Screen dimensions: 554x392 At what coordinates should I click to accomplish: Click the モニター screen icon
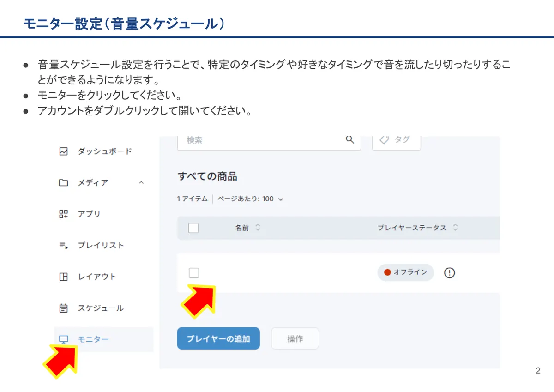pos(64,339)
